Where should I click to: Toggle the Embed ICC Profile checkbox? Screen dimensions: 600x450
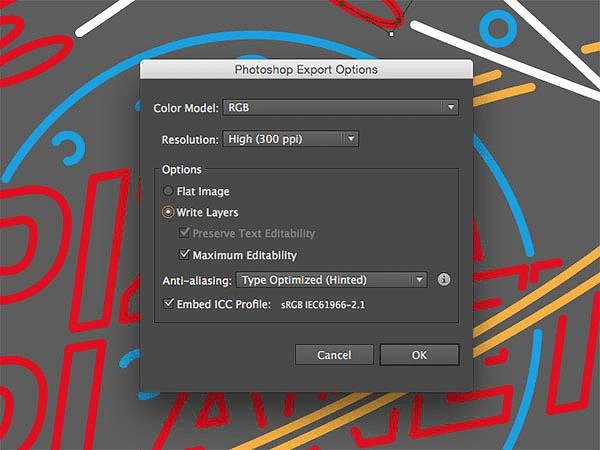click(x=168, y=303)
